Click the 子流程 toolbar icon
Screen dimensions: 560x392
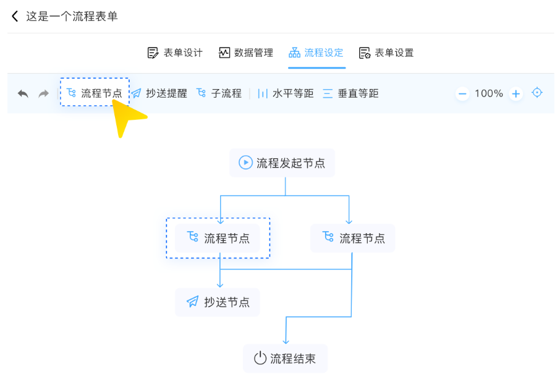point(201,93)
